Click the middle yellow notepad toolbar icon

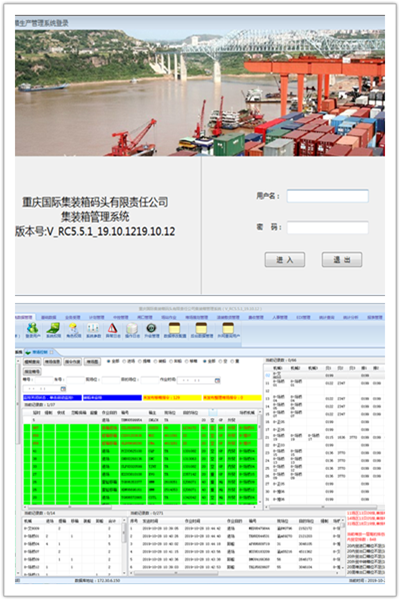201,328
